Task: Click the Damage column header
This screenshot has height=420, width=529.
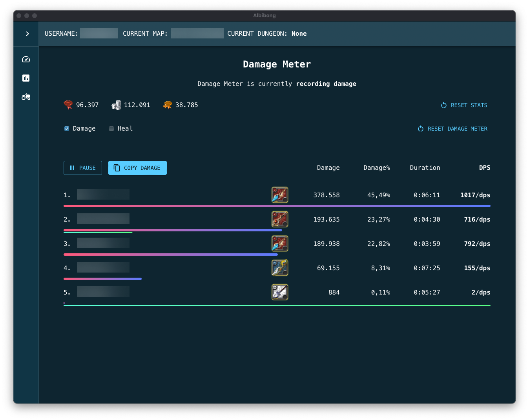Action: coord(328,168)
